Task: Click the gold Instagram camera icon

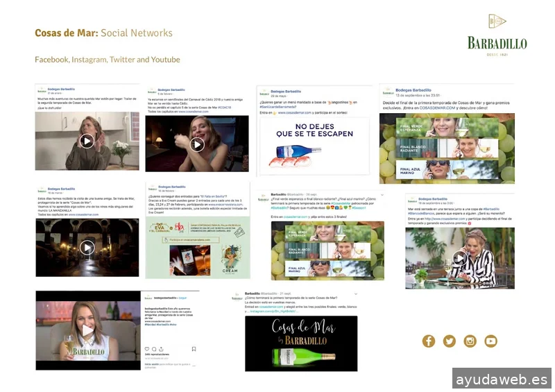Action: point(470,341)
